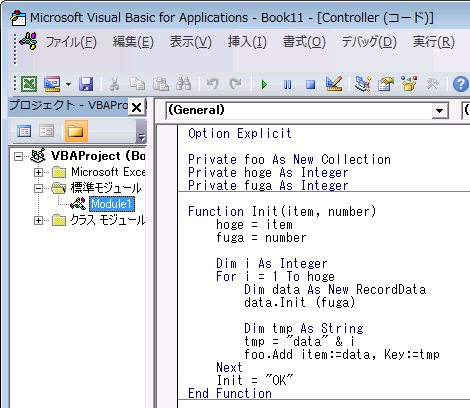Click the Private foo As New Collection line
Viewport: 470px width, 408px height.
click(x=289, y=159)
